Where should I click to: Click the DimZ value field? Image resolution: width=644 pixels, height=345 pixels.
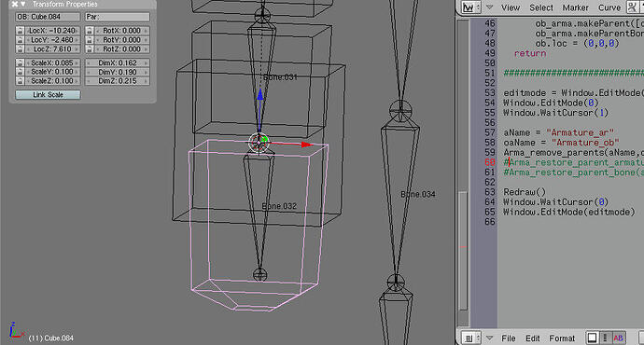pos(118,81)
